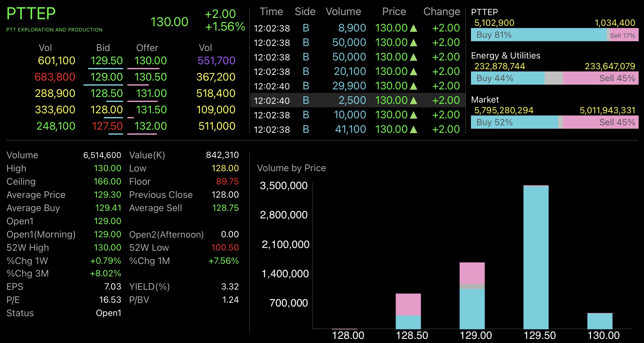Click the 52W Low value 100.50

point(225,247)
